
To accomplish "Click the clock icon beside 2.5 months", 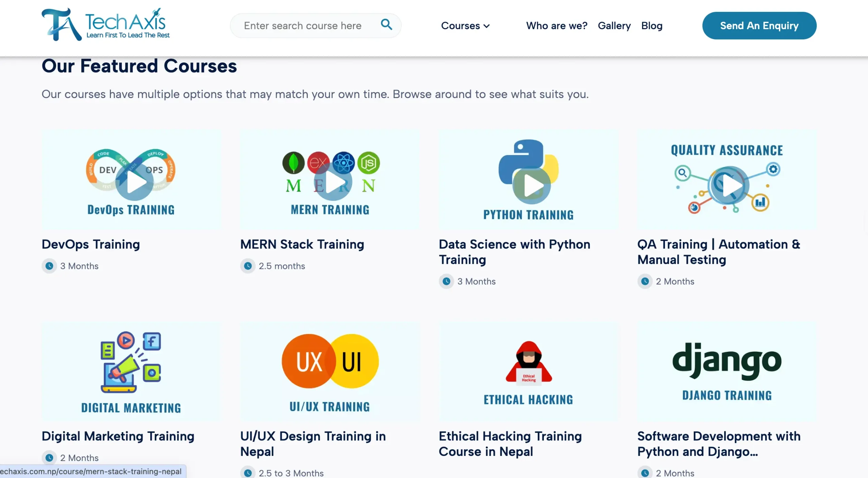I will tap(248, 266).
